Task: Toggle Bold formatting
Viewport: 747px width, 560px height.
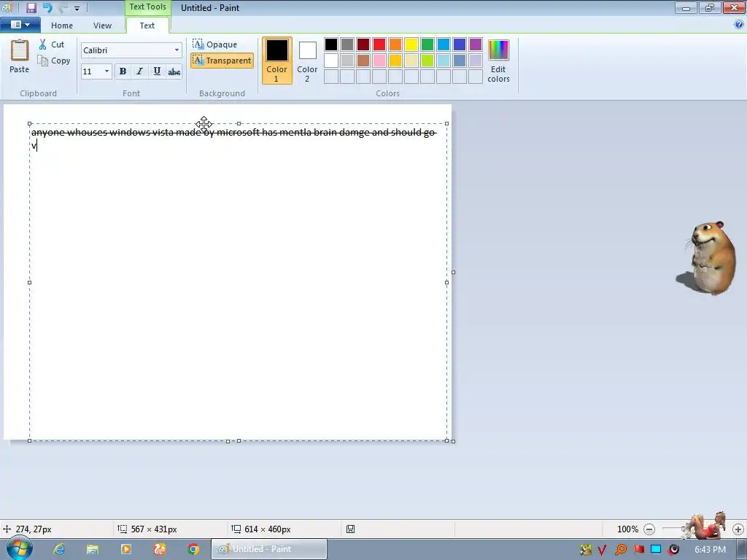Action: pyautogui.click(x=123, y=71)
